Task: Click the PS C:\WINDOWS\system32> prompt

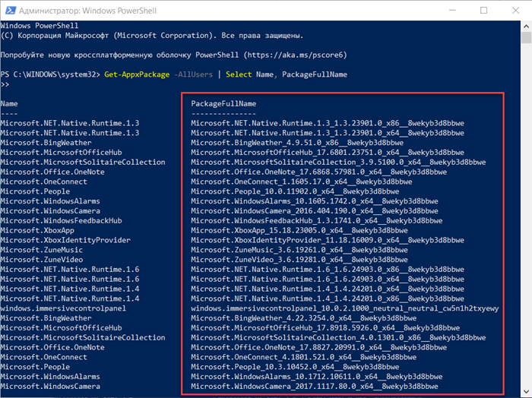Action: (50, 74)
